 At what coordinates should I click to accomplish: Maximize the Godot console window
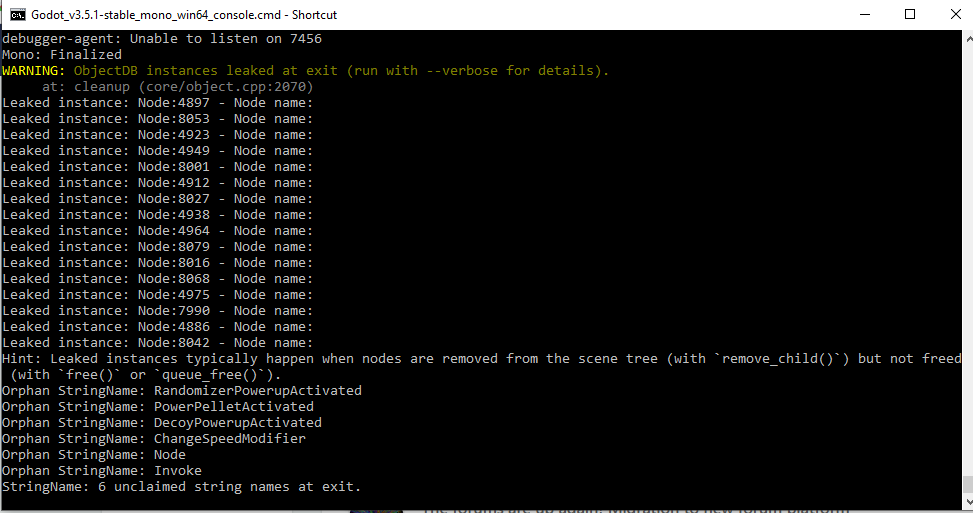(x=910, y=14)
